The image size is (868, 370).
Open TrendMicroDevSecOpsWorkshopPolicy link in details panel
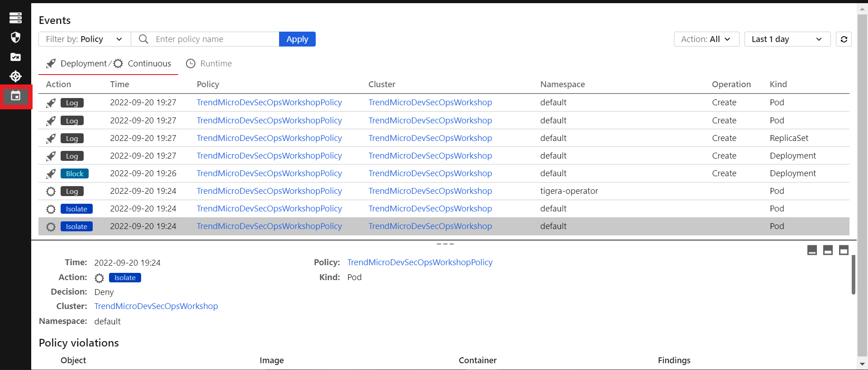(420, 262)
